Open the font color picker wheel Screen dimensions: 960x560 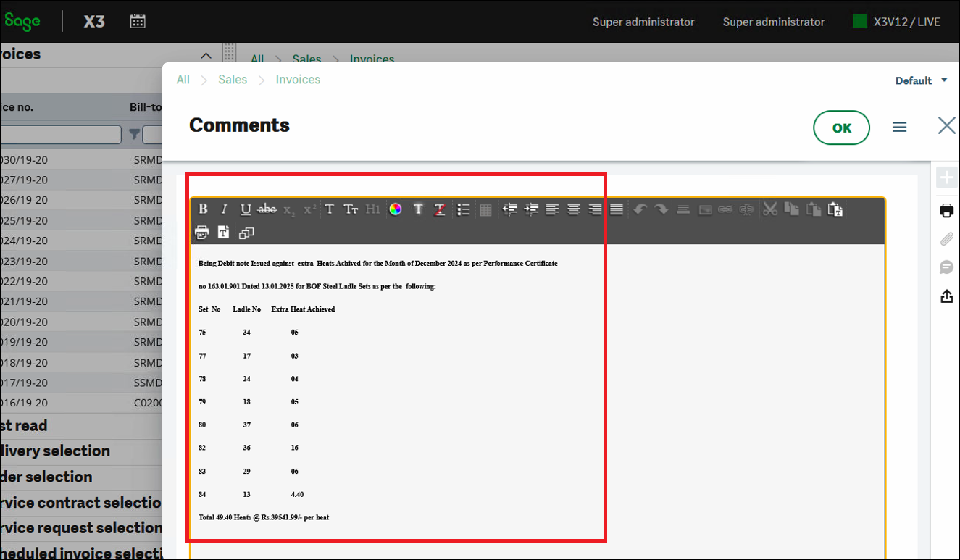396,209
